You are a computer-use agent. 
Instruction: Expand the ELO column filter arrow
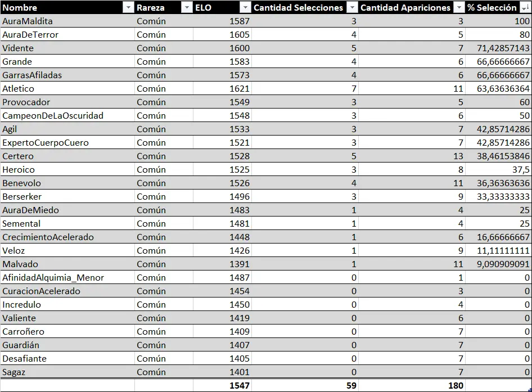pyautogui.click(x=245, y=7)
